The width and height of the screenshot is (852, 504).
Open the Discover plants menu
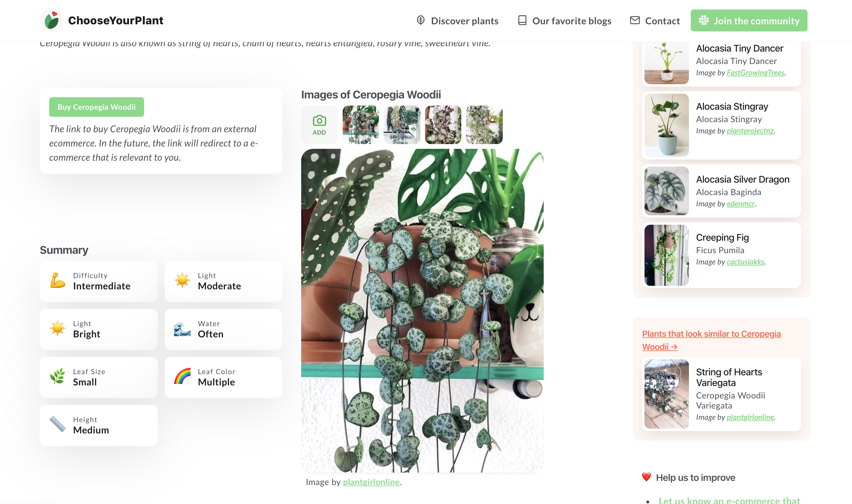(465, 21)
